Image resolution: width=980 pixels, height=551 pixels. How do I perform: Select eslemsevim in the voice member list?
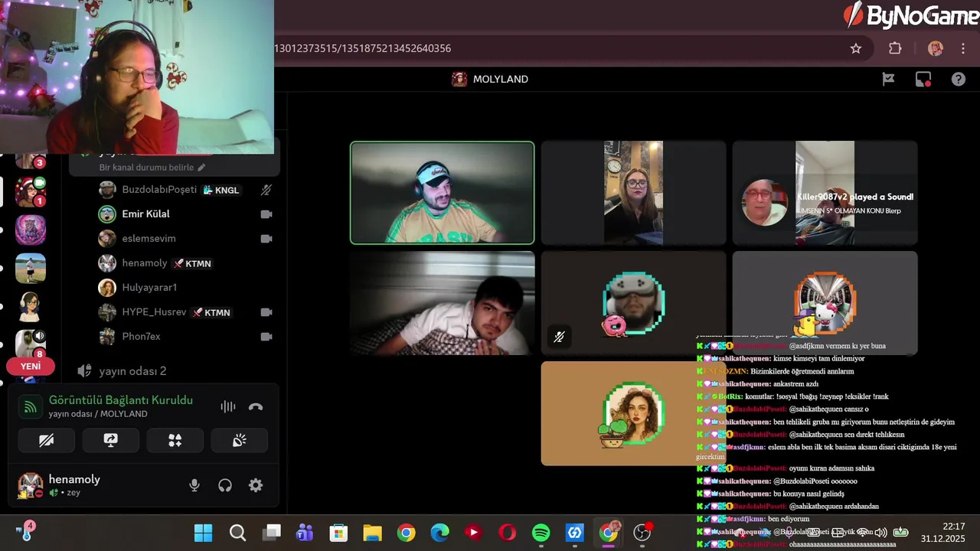pyautogui.click(x=149, y=238)
